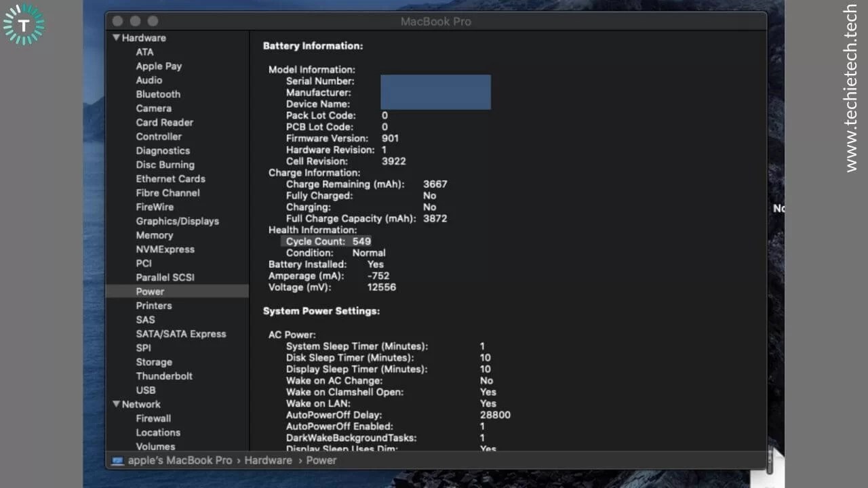Open Bluetooth hardware info
868x488 pixels.
click(158, 94)
